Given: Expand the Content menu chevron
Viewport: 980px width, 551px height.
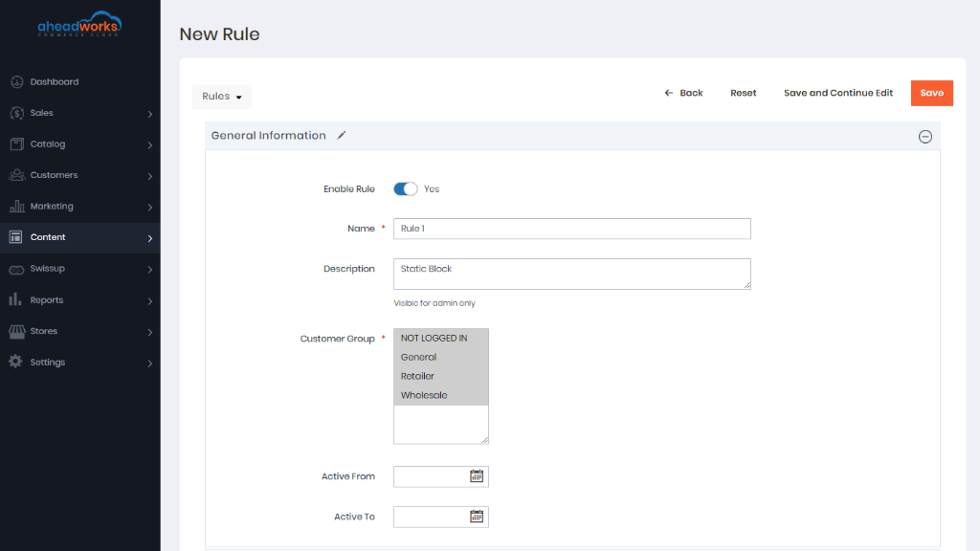Looking at the screenshot, I should (150, 238).
